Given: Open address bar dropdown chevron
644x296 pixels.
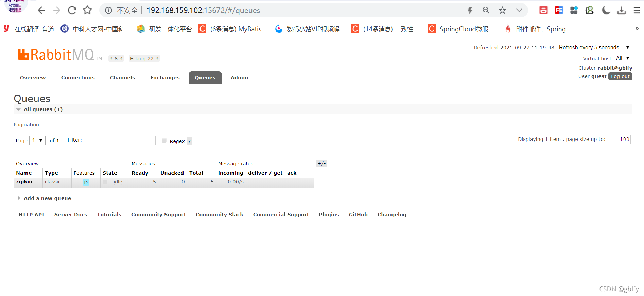Looking at the screenshot, I should coord(519,11).
